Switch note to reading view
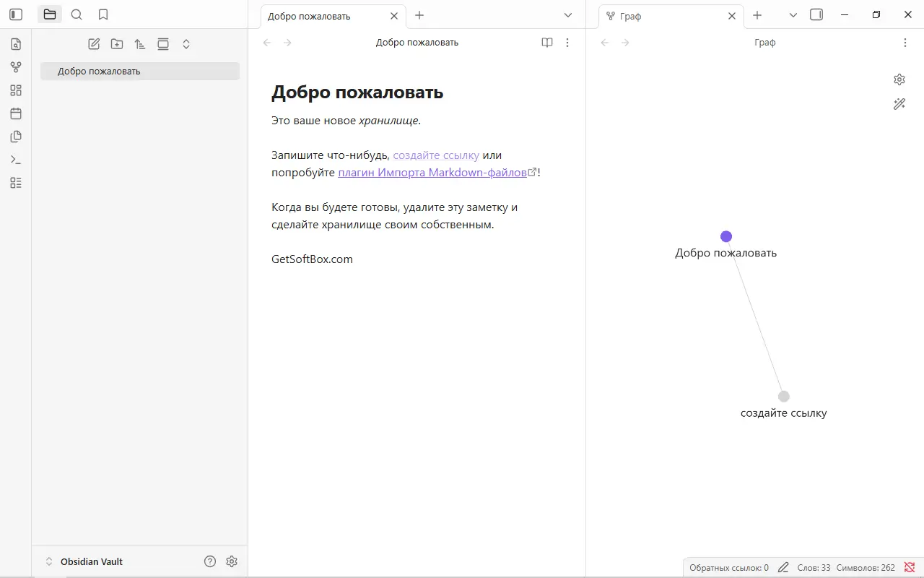 [547, 43]
